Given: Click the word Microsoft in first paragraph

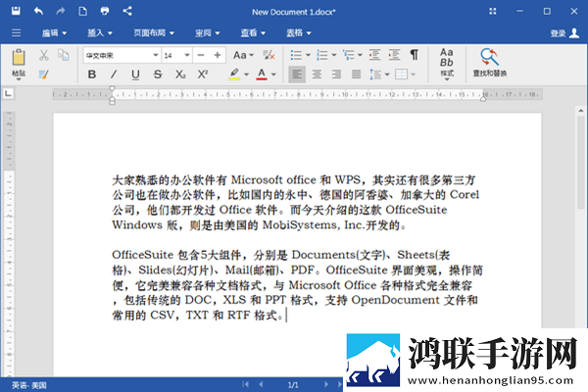Looking at the screenshot, I should (257, 180).
